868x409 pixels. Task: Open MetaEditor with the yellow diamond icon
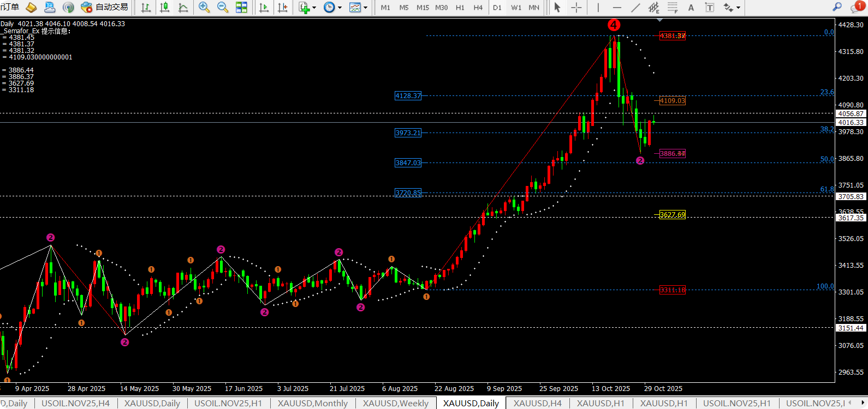click(x=31, y=7)
